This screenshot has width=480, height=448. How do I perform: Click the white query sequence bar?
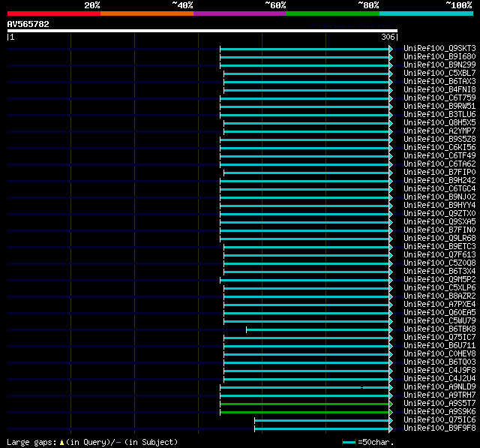click(202, 31)
